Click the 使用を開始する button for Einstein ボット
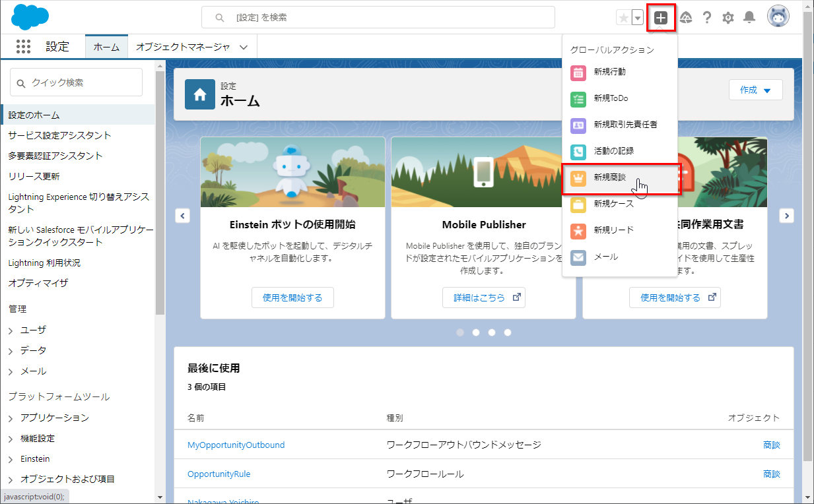 pos(292,298)
